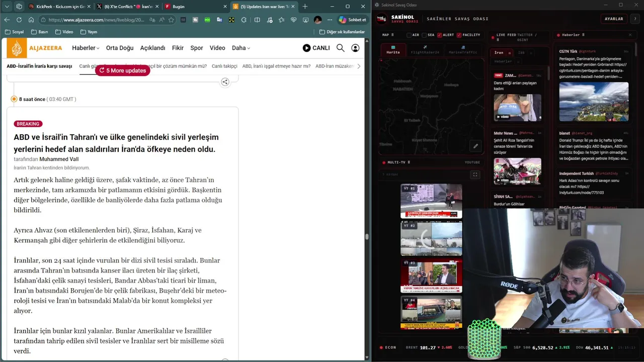
Task: Open Al Jazeera account profile icon
Action: pyautogui.click(x=355, y=48)
